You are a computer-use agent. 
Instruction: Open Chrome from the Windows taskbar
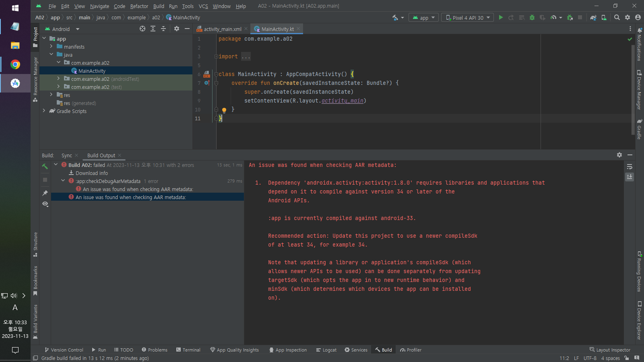pos(15,64)
